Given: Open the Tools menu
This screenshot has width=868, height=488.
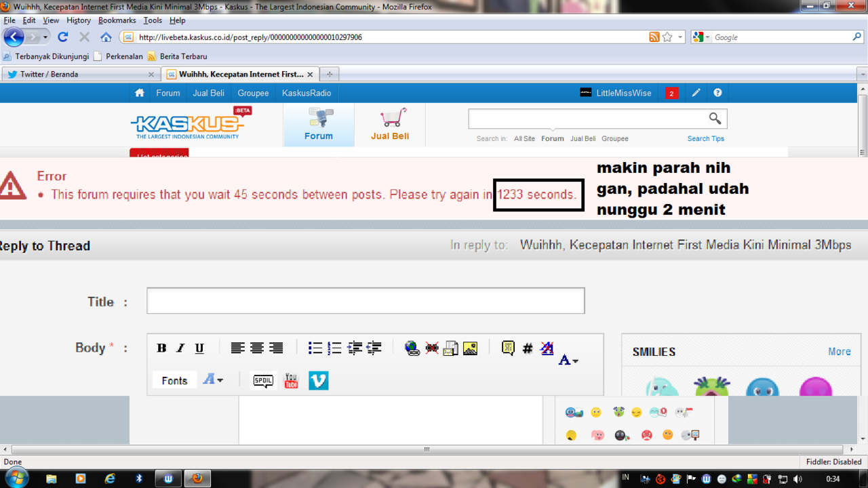Looking at the screenshot, I should [x=153, y=20].
